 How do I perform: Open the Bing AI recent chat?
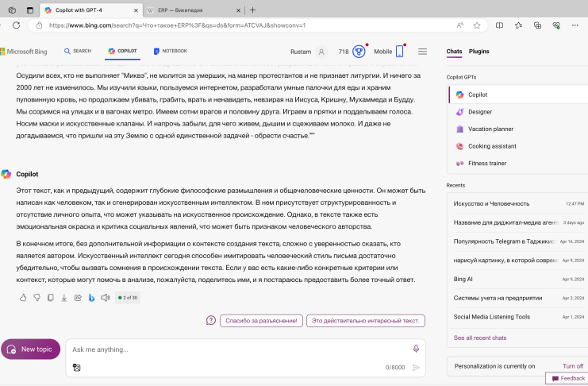518,279
